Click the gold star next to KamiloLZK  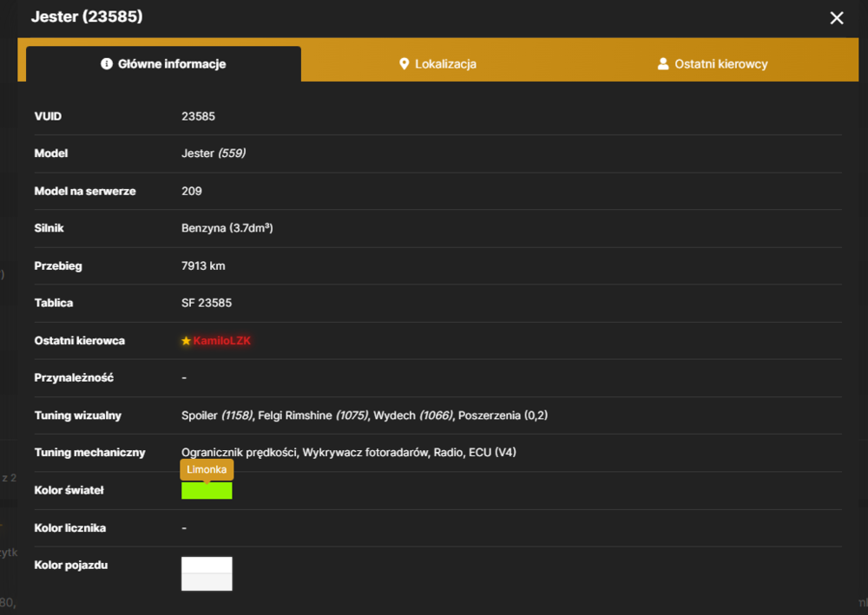click(186, 341)
